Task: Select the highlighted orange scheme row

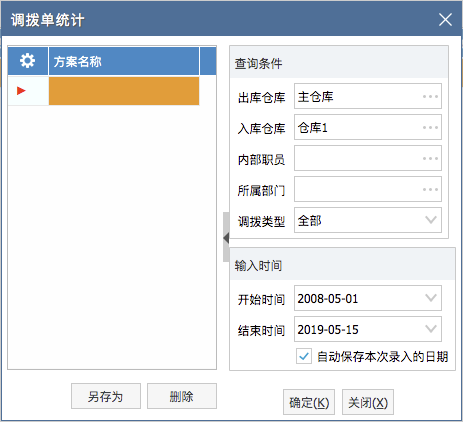Action: 124,91
